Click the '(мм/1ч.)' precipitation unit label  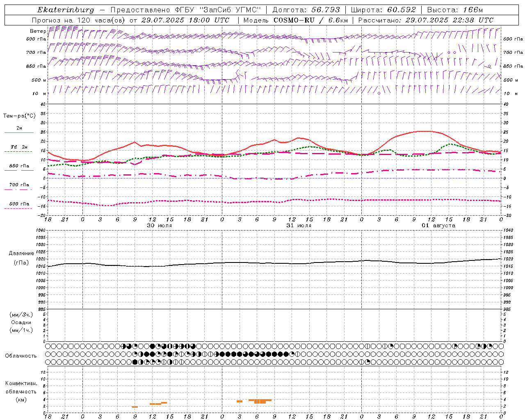(x=21, y=330)
